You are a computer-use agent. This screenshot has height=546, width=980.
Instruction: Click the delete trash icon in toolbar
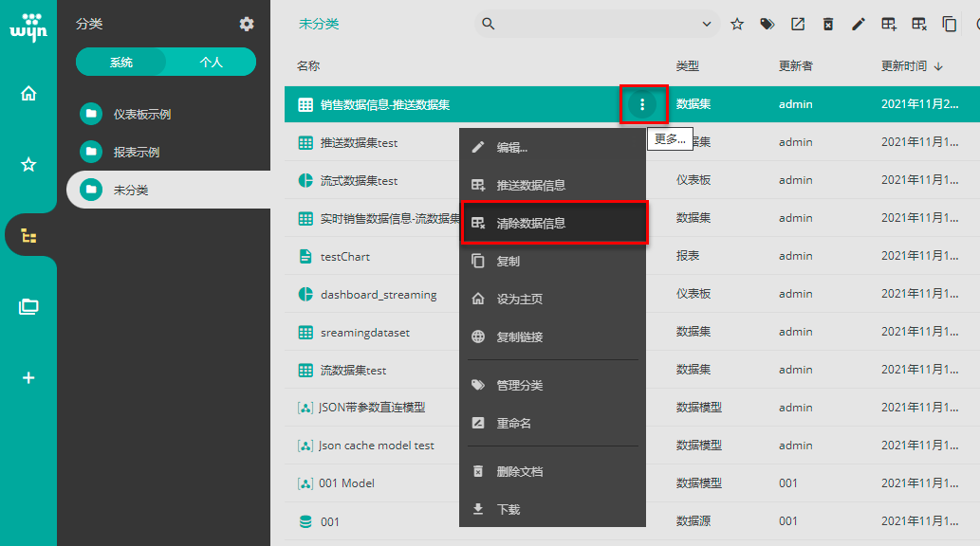(x=828, y=24)
